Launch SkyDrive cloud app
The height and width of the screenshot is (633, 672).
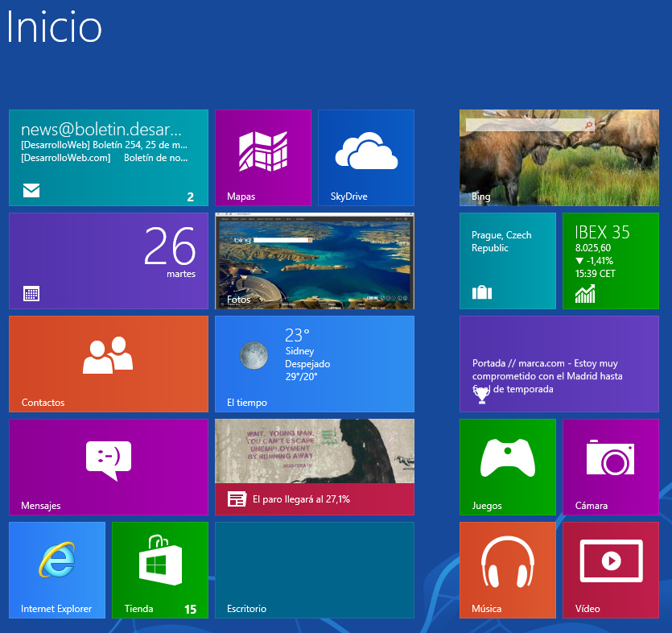366,158
